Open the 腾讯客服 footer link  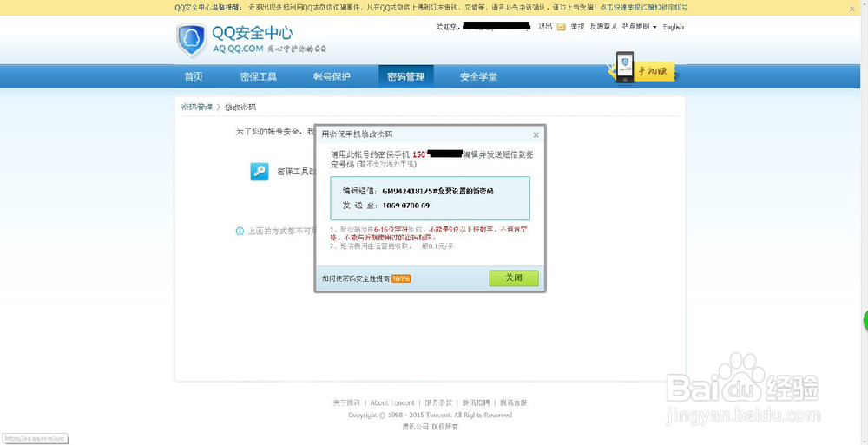tap(514, 403)
